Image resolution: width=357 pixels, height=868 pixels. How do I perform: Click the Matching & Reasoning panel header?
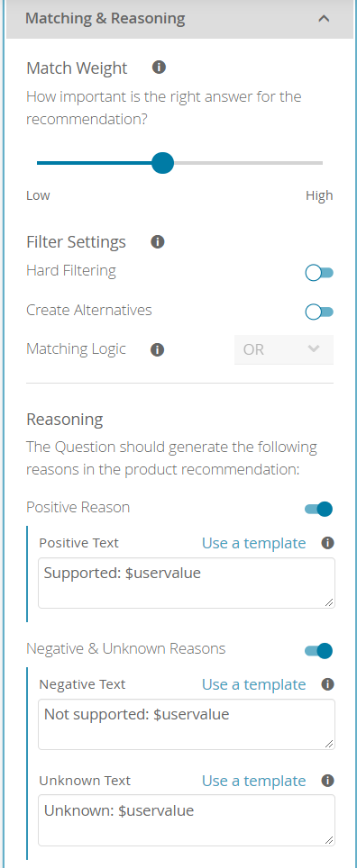(x=178, y=19)
